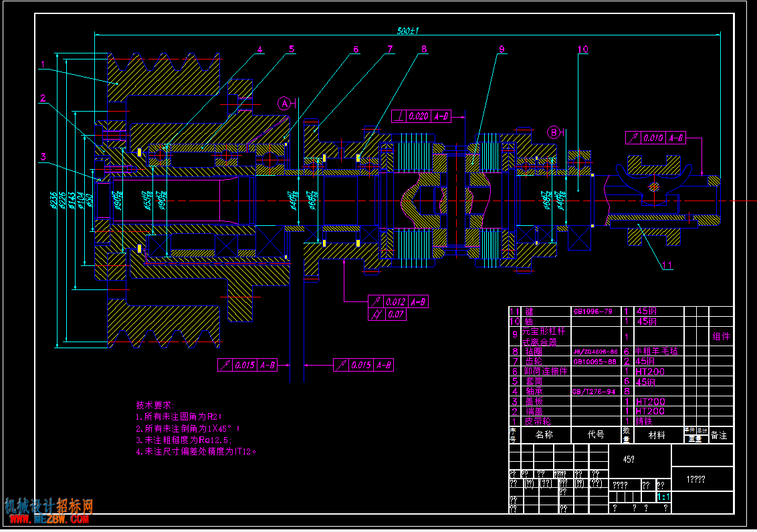Click the datum B circle marker

tap(554, 132)
